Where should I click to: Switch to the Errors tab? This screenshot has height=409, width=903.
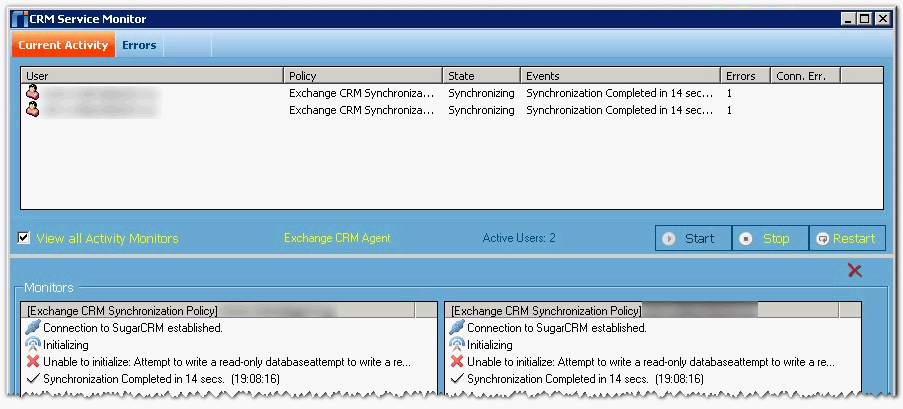139,45
